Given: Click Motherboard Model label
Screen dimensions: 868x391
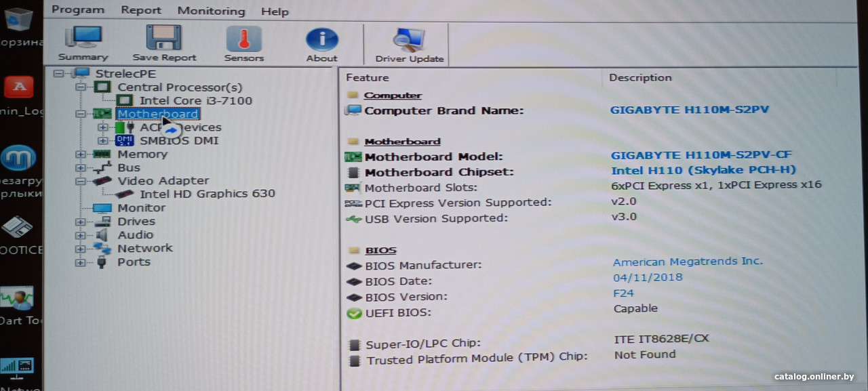Looking at the screenshot, I should 433,157.
